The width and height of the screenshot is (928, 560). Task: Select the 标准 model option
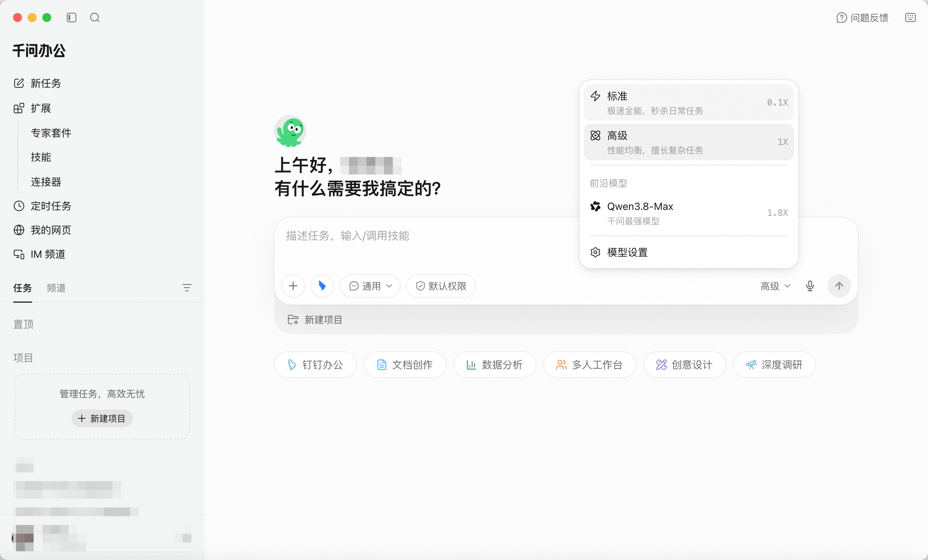689,103
